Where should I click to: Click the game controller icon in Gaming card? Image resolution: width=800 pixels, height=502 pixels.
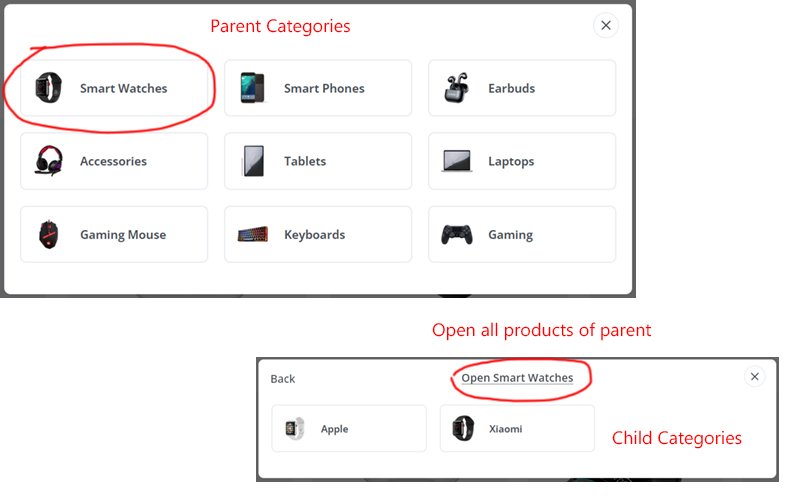[x=457, y=234]
